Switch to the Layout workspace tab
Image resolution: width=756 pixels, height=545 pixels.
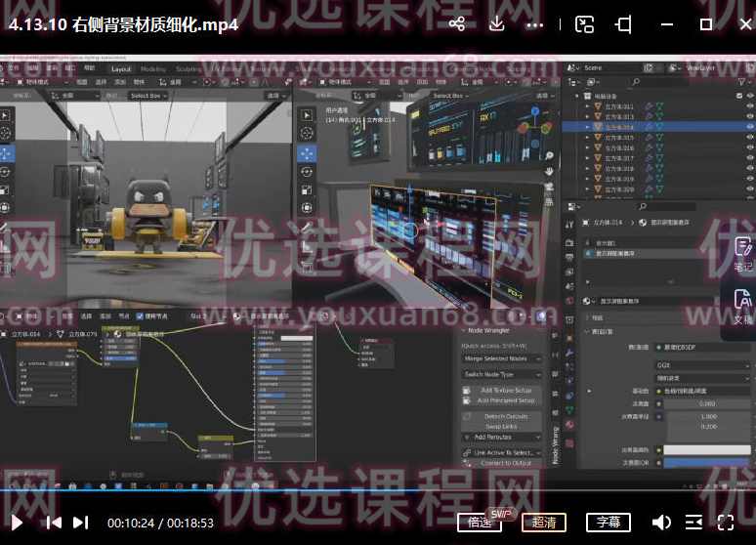point(121,69)
